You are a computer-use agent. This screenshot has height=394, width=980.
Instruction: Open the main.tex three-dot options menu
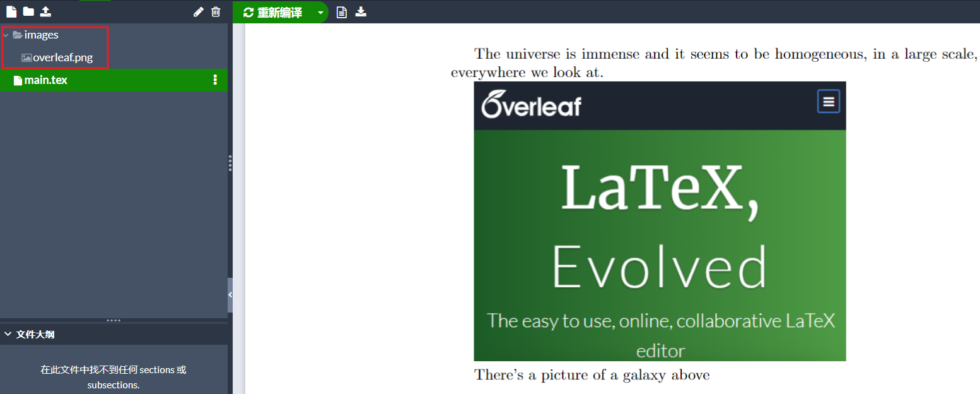[x=215, y=80]
